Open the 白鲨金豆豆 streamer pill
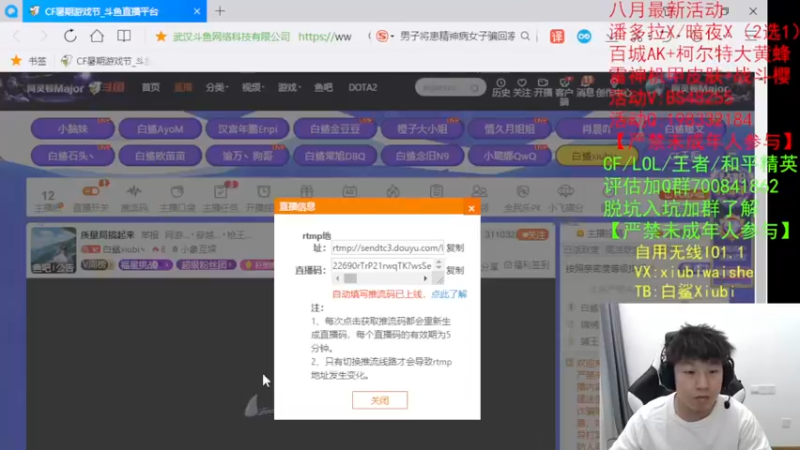Image resolution: width=800 pixels, height=450 pixels. click(x=335, y=129)
